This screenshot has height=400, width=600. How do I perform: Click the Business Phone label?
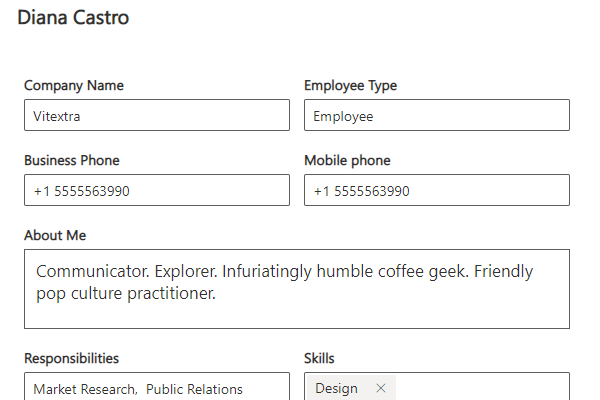[x=72, y=160]
